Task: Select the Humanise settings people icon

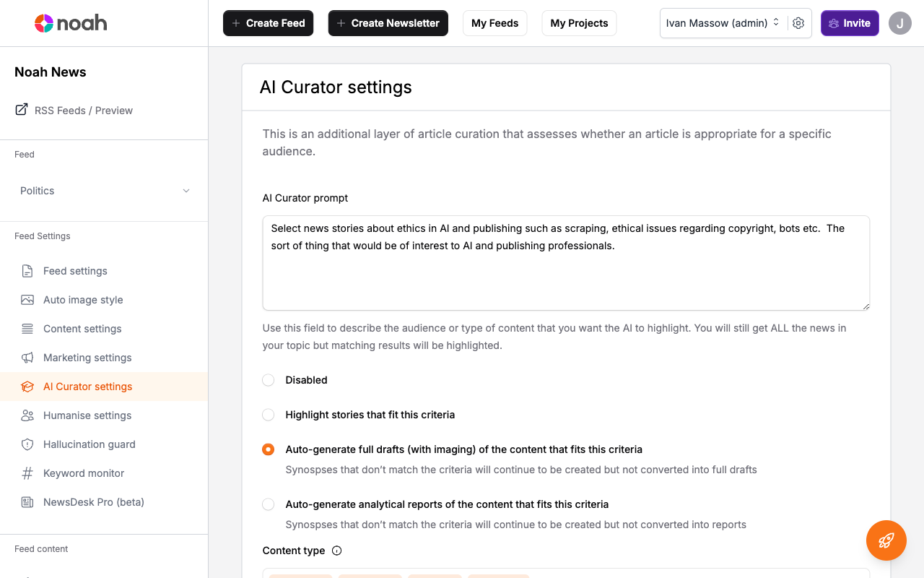Action: pos(27,415)
